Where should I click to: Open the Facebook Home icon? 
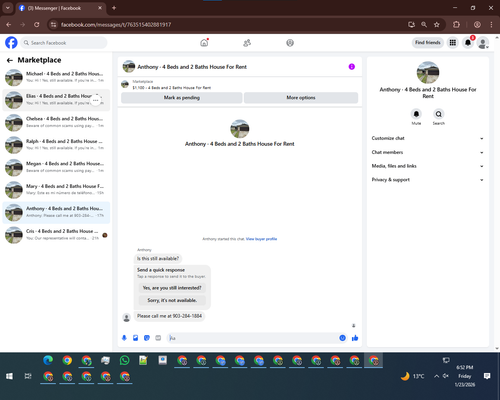(x=204, y=43)
